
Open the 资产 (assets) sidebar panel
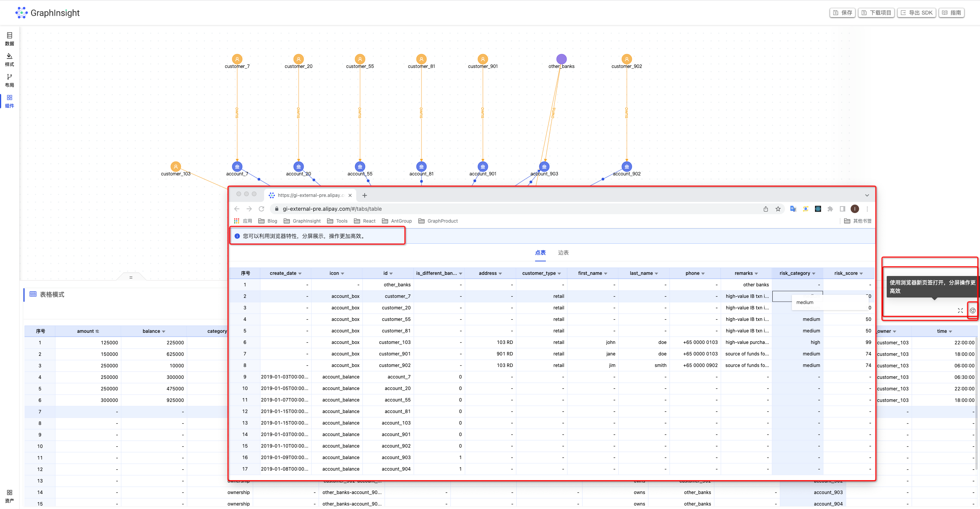[x=10, y=496]
